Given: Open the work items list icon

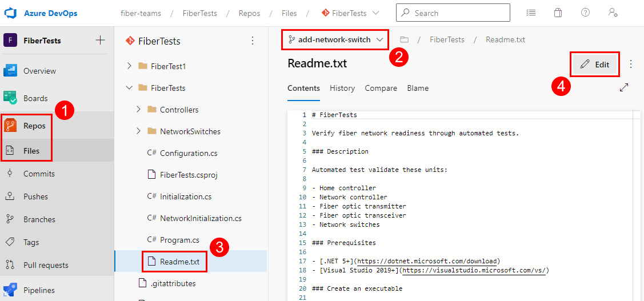Looking at the screenshot, I should pos(531,13).
